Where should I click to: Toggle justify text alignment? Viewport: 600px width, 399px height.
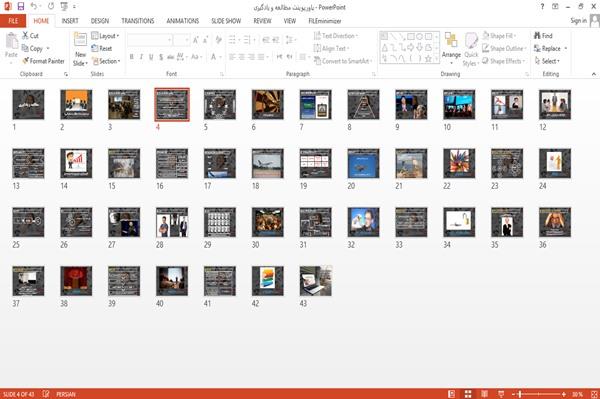[261, 57]
